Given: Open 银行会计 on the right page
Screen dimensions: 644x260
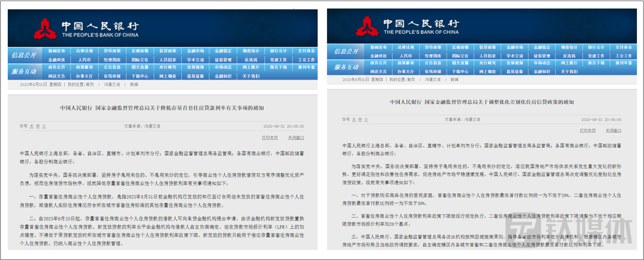Looking at the screenshot, I should coord(596,47).
